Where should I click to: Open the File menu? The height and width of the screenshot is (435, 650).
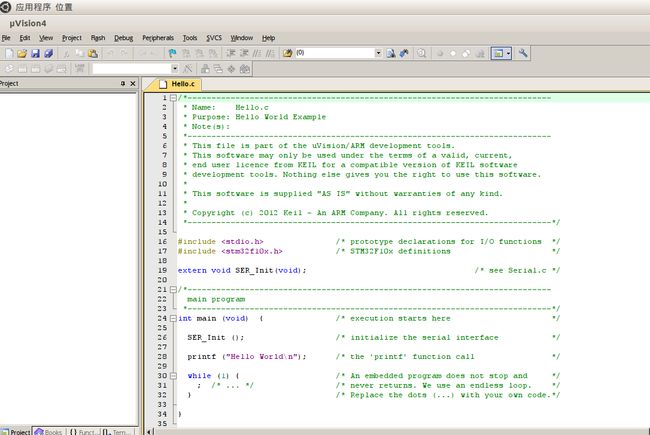[x=6, y=38]
